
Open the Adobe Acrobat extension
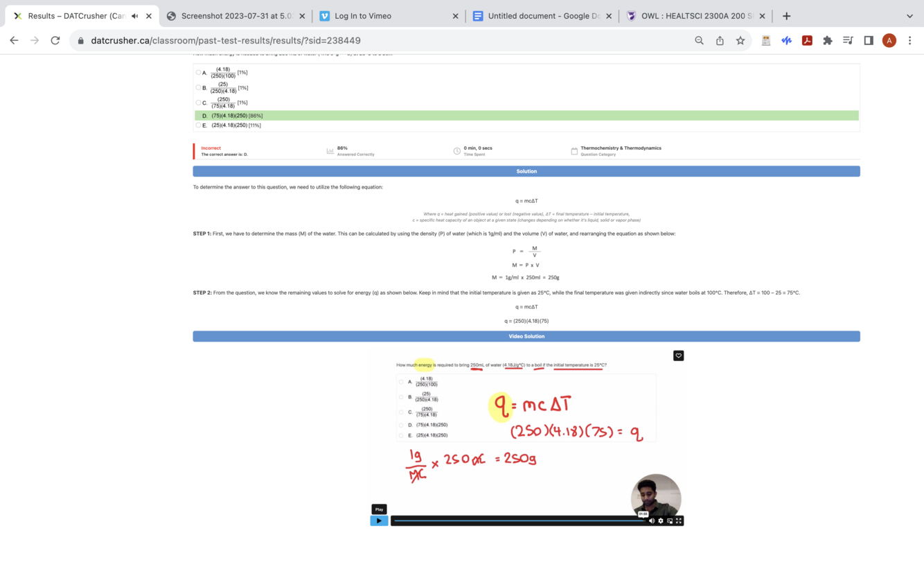[807, 40]
